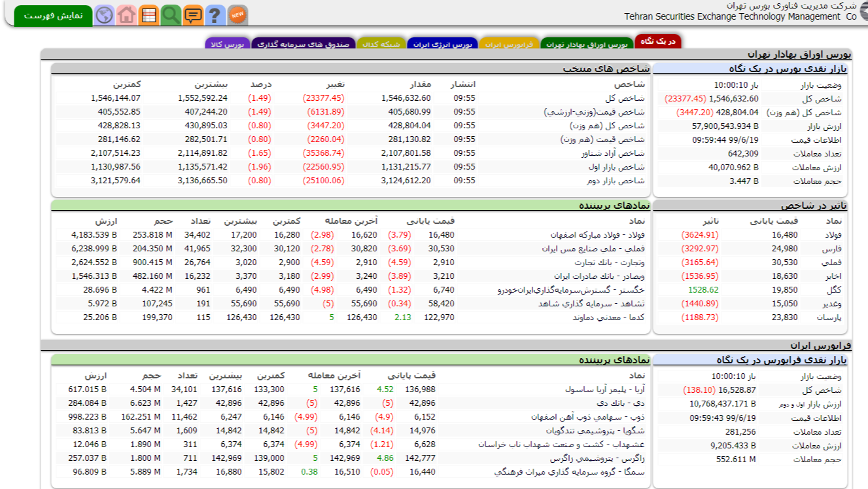Open search with the magnifier icon
Viewport: 868px width, 489px height.
[171, 14]
